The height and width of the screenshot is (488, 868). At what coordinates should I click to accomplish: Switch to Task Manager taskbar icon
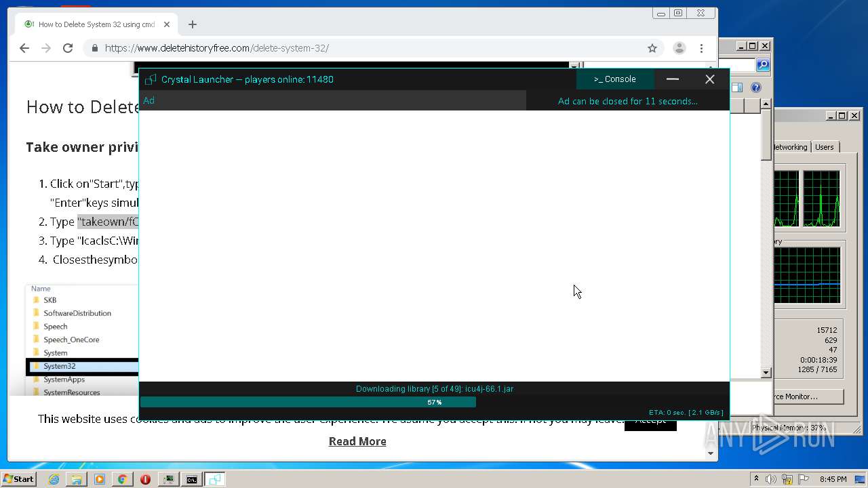click(x=168, y=479)
